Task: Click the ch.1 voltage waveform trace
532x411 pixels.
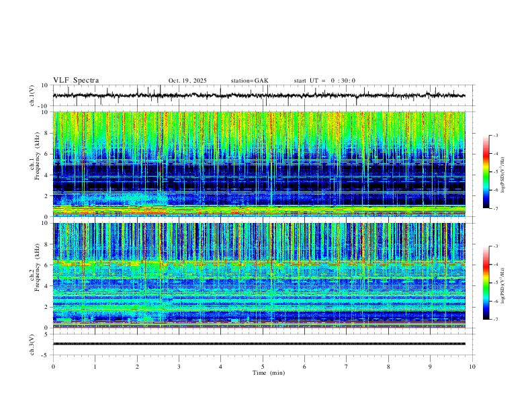Action: coord(259,95)
